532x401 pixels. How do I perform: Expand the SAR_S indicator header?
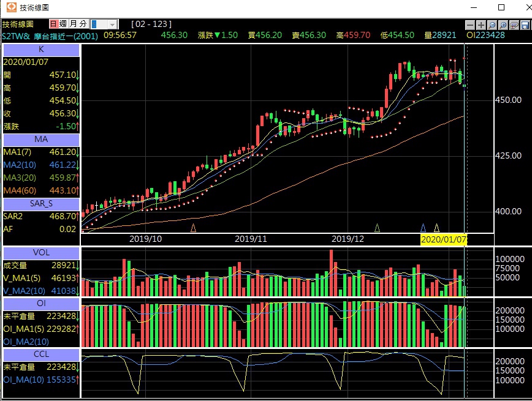pyautogui.click(x=41, y=204)
